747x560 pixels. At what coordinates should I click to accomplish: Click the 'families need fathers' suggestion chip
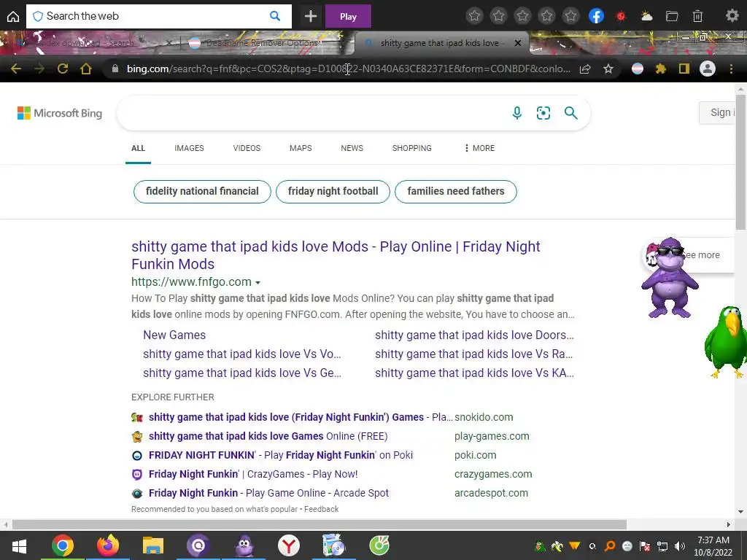456,192
